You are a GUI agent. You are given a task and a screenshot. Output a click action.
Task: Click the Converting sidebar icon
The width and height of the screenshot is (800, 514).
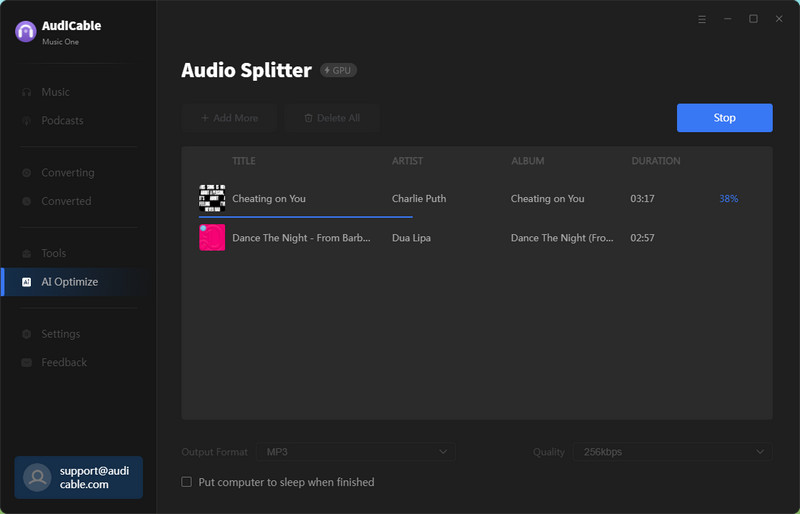[27, 173]
